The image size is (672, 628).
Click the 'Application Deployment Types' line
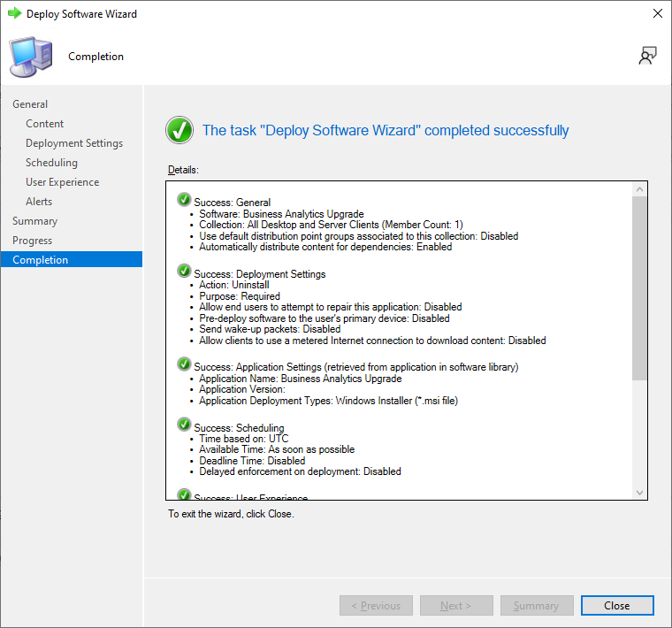pyautogui.click(x=328, y=401)
